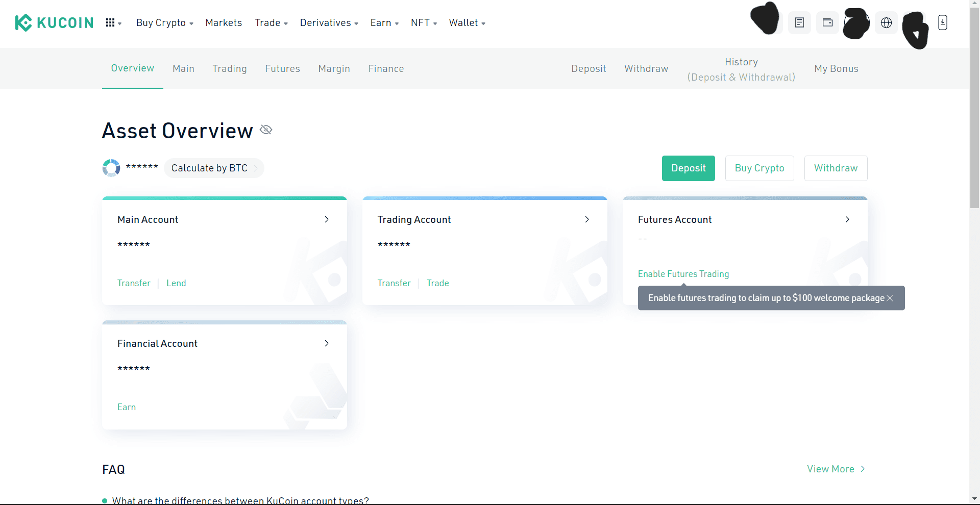Click the page vertical scrollbar thumb
The height and width of the screenshot is (505, 980).
click(975, 108)
